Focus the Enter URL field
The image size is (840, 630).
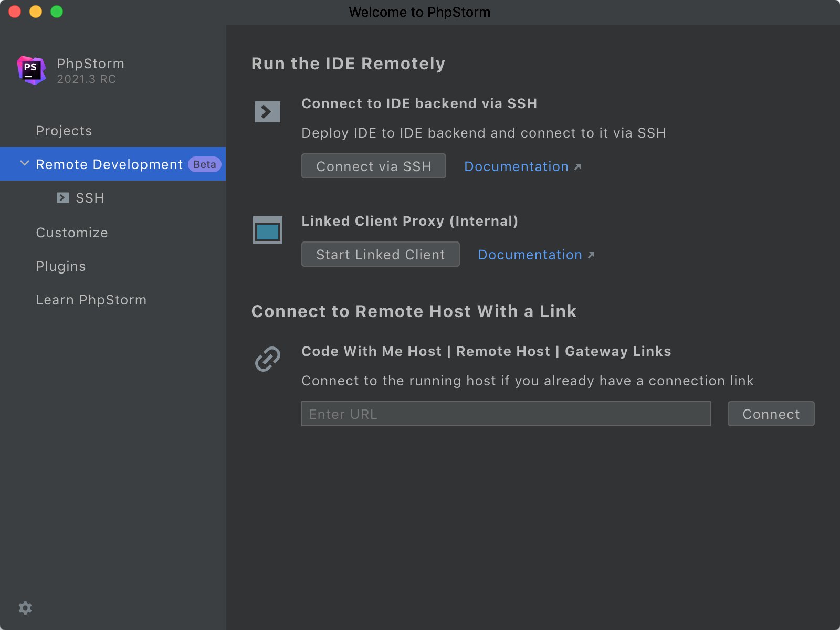(x=506, y=414)
